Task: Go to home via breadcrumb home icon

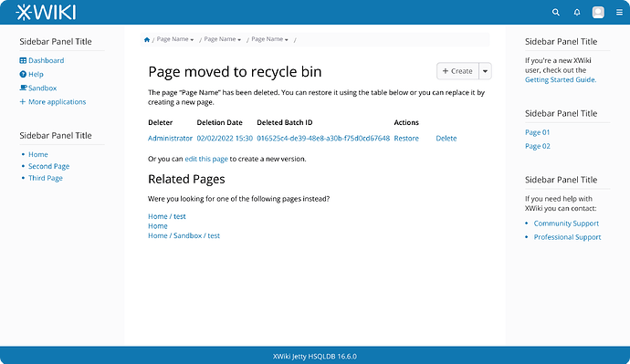Action: pos(147,39)
